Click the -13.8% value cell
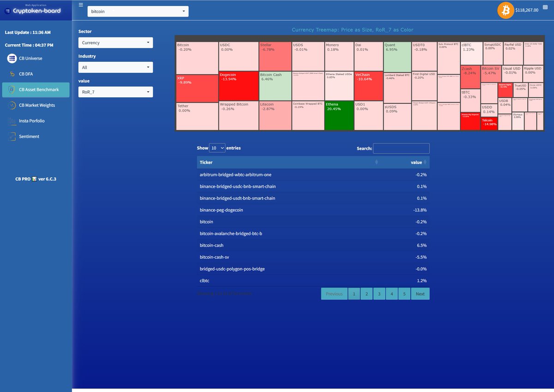554x392 pixels. click(420, 210)
